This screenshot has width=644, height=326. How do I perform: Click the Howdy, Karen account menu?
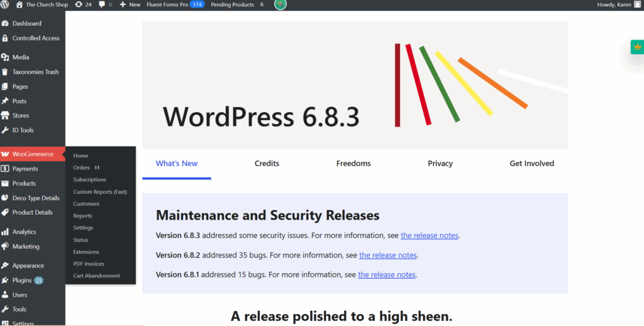click(x=618, y=4)
